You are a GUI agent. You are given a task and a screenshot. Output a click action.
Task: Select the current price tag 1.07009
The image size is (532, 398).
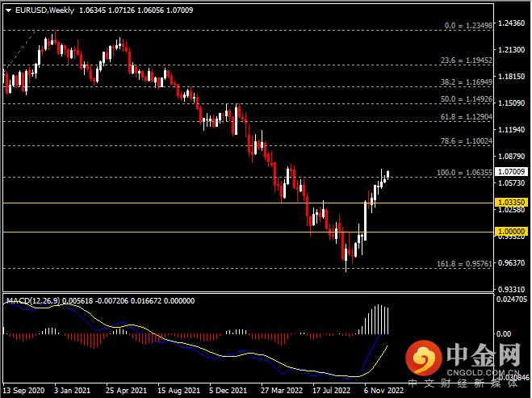click(x=512, y=172)
